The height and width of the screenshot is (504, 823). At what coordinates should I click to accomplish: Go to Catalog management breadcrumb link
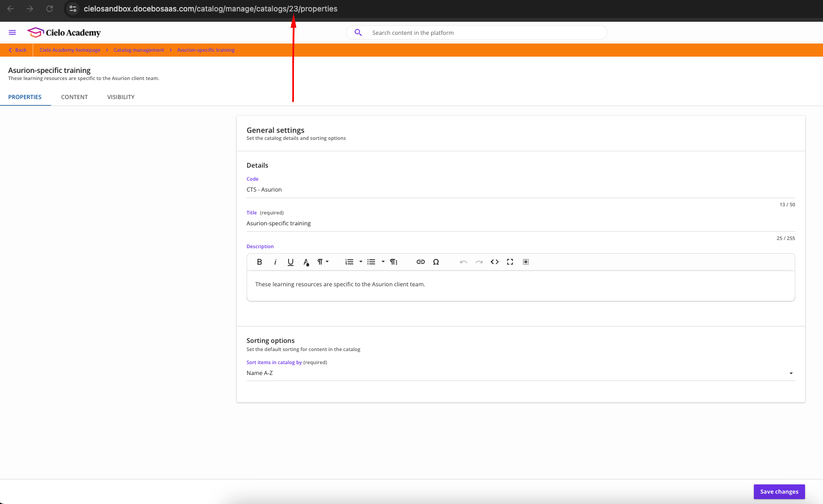pyautogui.click(x=139, y=50)
